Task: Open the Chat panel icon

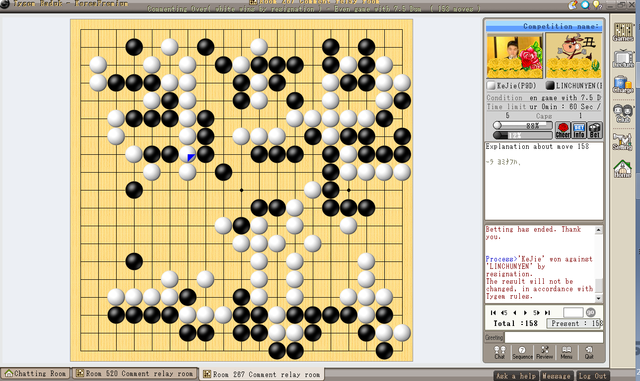Action: 500,352
